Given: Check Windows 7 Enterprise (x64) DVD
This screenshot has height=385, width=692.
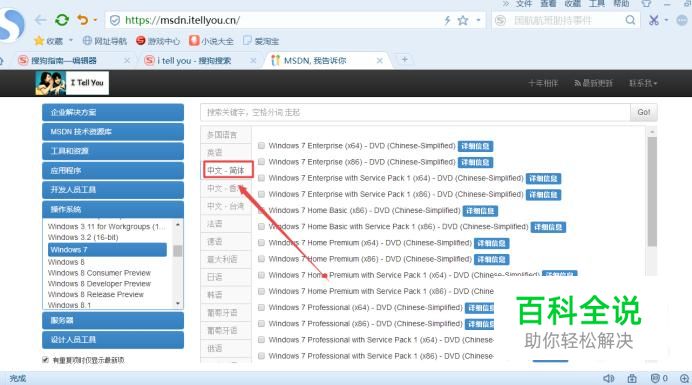Looking at the screenshot, I should click(x=261, y=146).
